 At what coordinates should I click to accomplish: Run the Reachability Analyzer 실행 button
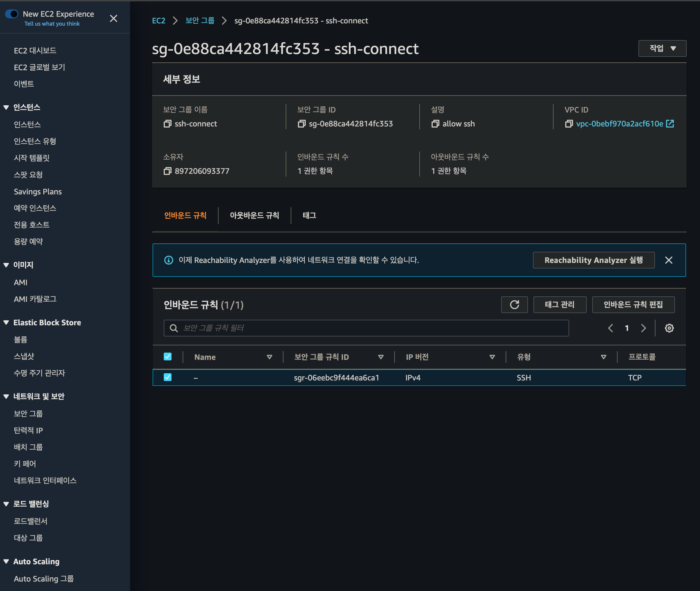[x=593, y=260]
